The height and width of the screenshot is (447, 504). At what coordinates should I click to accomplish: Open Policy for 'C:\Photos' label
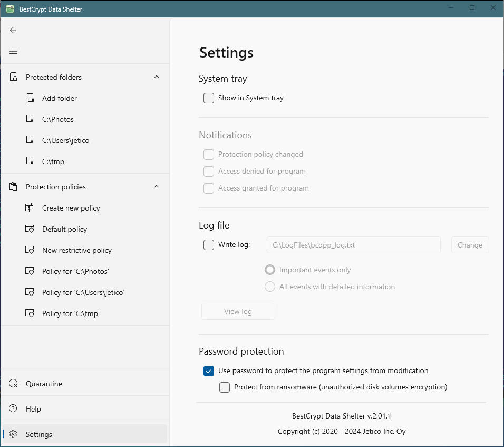click(75, 271)
